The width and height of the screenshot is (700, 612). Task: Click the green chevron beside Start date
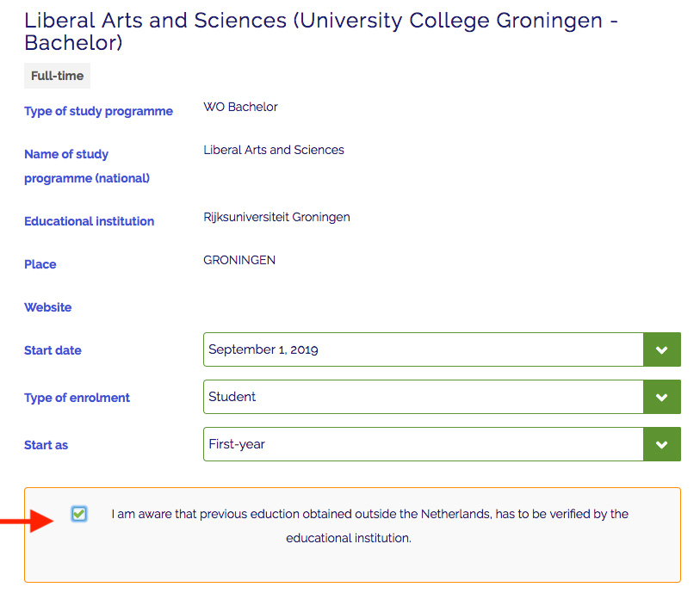pos(661,350)
